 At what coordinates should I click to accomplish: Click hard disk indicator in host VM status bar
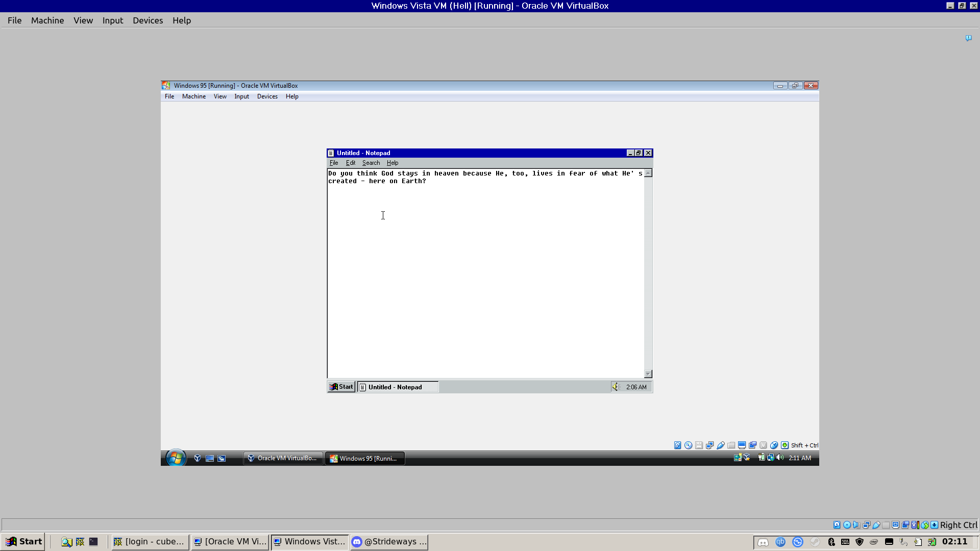[x=837, y=525]
